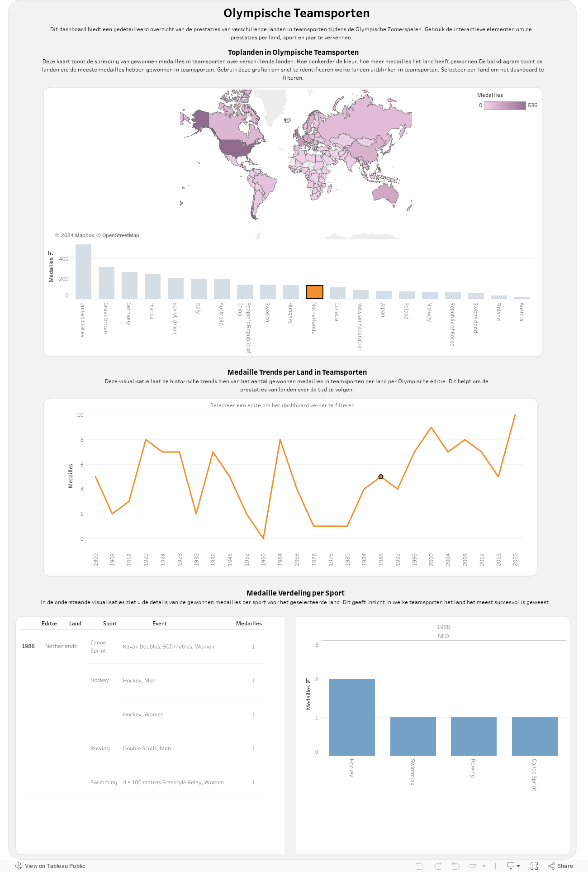Select the Russian Federation bar
Image resolution: width=588 pixels, height=872 pixels.
coord(360,295)
